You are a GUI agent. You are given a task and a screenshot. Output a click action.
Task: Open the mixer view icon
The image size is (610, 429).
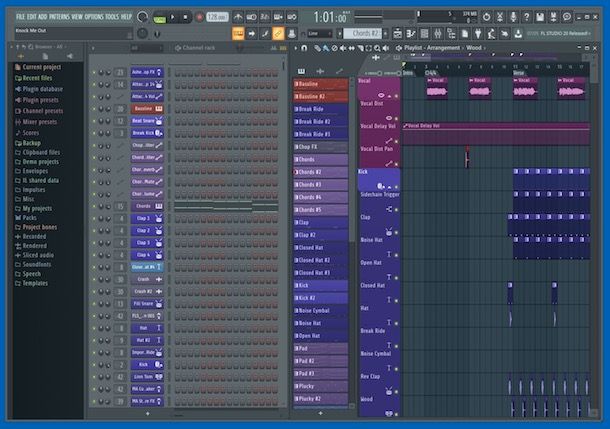tap(438, 34)
